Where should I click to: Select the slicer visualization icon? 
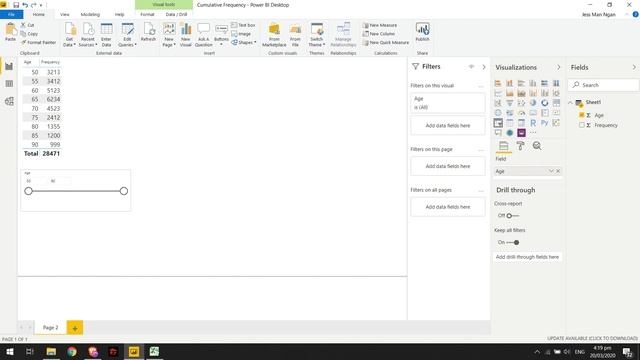498,122
